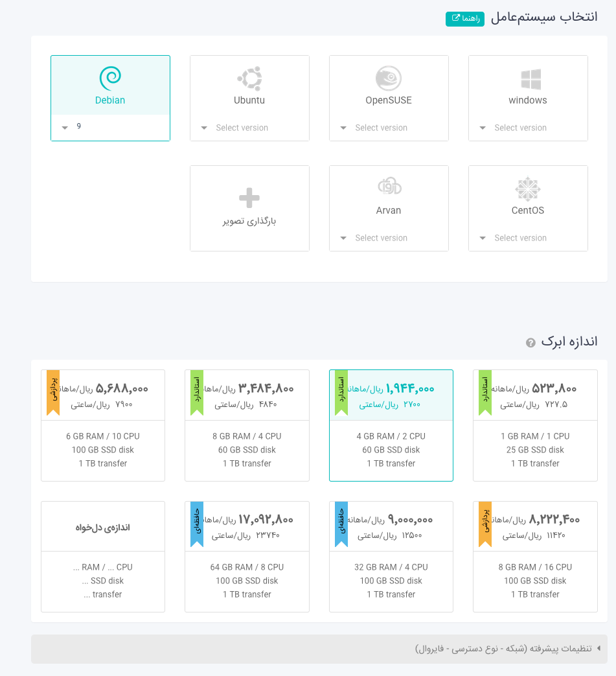Image resolution: width=616 pixels, height=676 pixels.
Task: Click اندازه ابرک section heading
Action: click(569, 342)
